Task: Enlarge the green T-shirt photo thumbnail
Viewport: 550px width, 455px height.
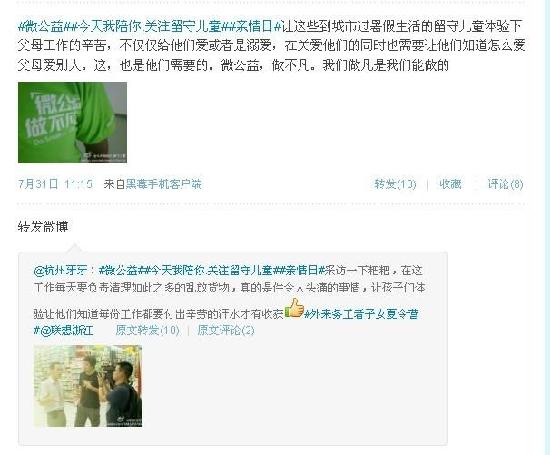Action: (72, 122)
